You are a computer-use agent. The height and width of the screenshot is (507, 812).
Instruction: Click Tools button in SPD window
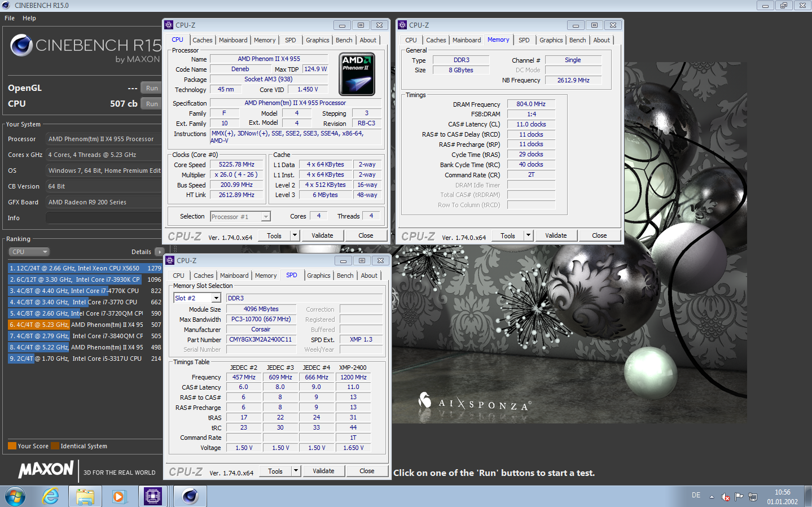coord(275,471)
